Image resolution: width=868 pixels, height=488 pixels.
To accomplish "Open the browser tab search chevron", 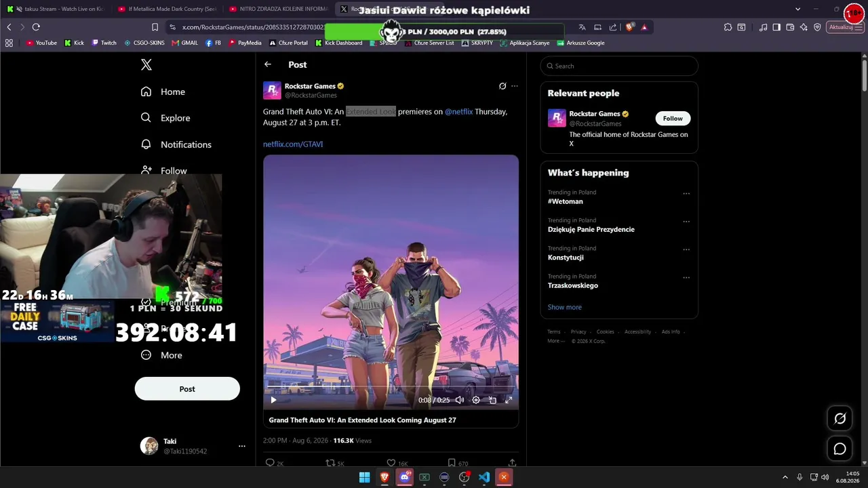I will click(797, 9).
